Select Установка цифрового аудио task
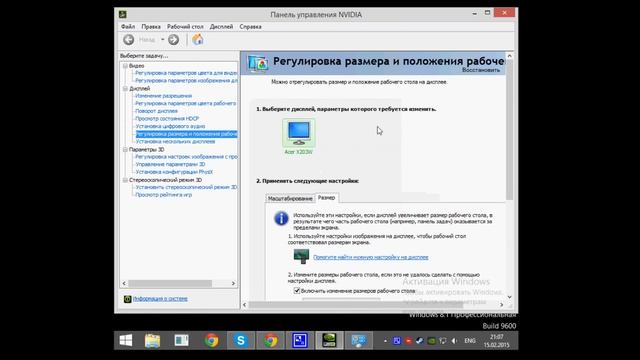This screenshot has height=360, width=640. coord(170,127)
